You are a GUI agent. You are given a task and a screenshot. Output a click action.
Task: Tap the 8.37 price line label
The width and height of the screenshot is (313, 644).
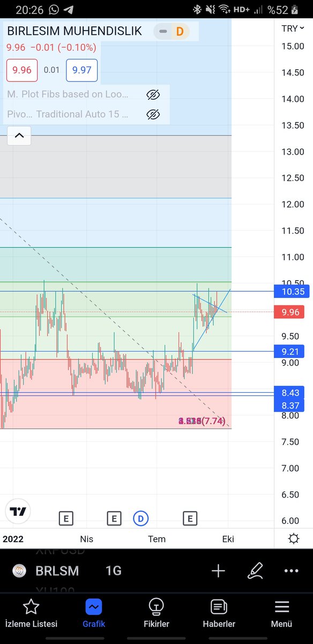click(289, 406)
